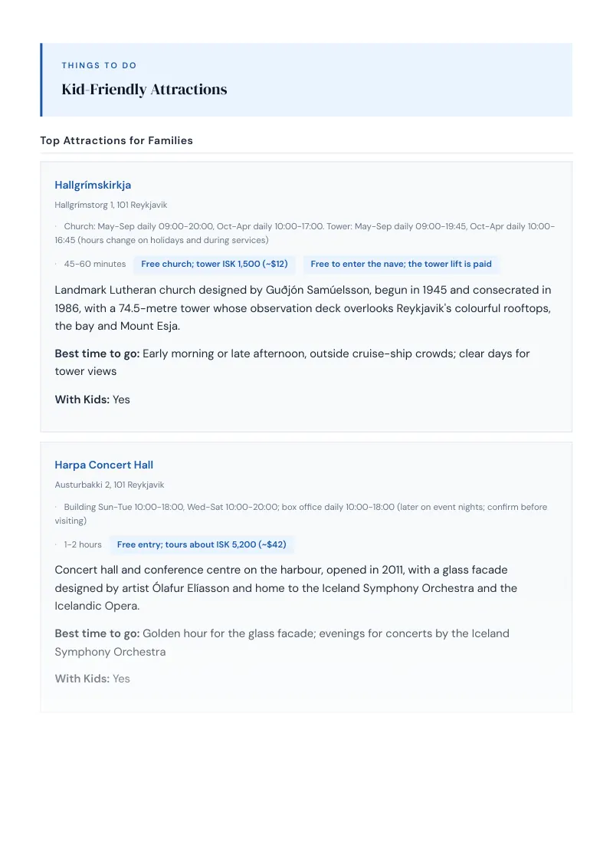Screen dimensions: 613x868
Task: Click the Harpa building opening hours text
Action: [302, 514]
